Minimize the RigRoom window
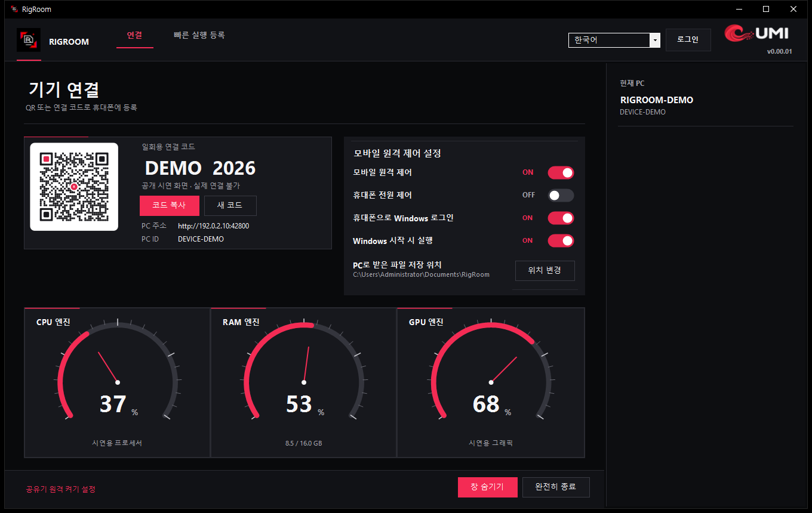812x513 pixels. (x=738, y=9)
